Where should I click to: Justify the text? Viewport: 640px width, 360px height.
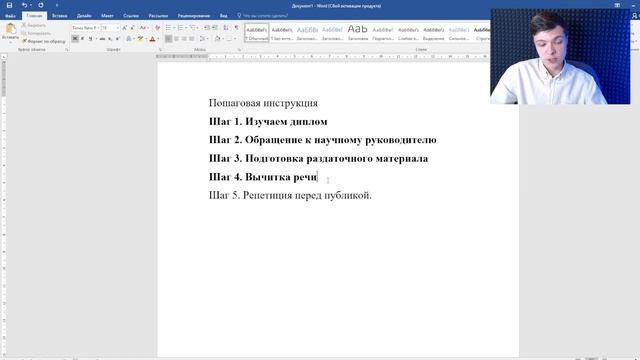(x=192, y=39)
